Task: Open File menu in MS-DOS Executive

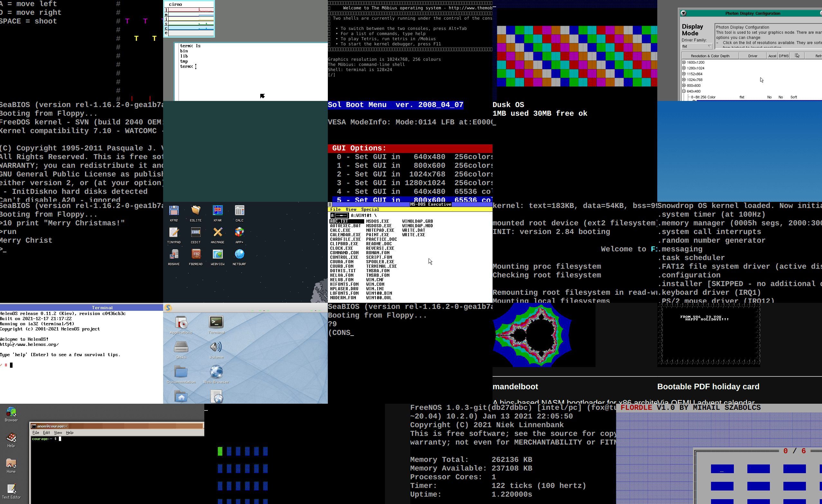Action: (335, 209)
